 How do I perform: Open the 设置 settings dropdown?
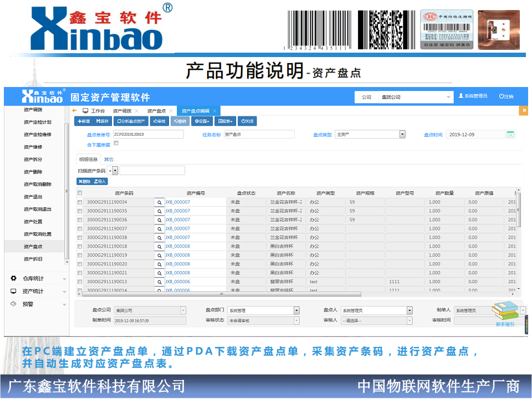point(202,121)
